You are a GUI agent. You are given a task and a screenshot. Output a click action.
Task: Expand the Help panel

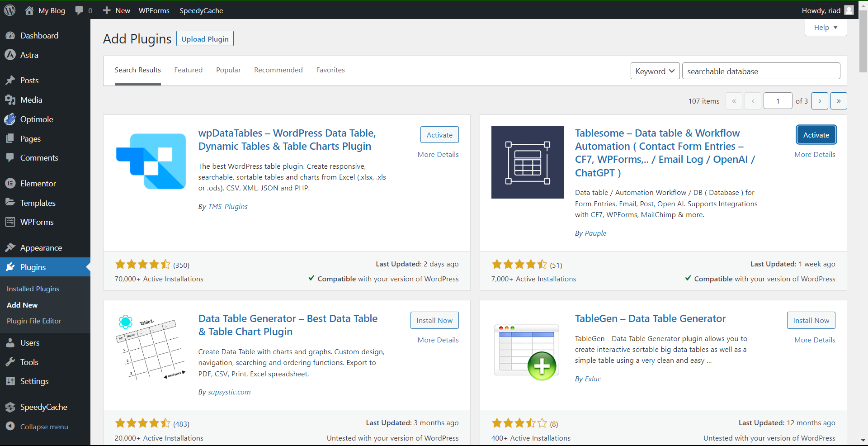click(x=825, y=27)
